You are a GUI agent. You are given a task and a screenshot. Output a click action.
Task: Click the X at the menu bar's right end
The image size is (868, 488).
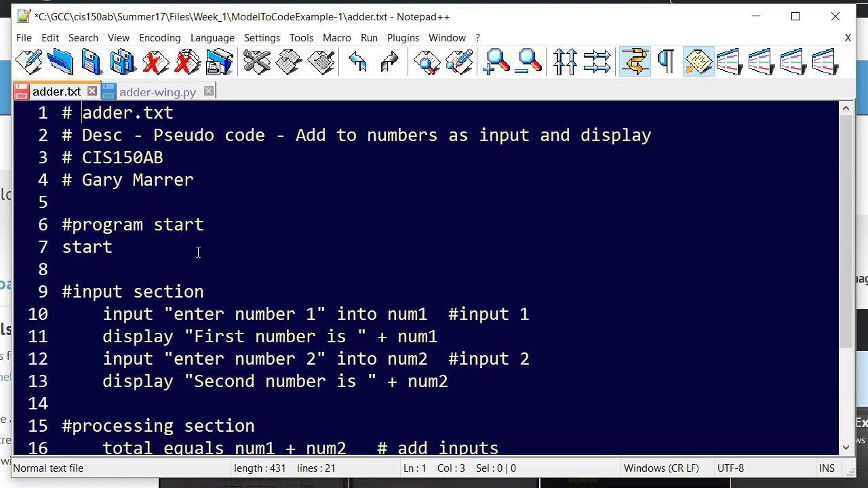tap(848, 38)
